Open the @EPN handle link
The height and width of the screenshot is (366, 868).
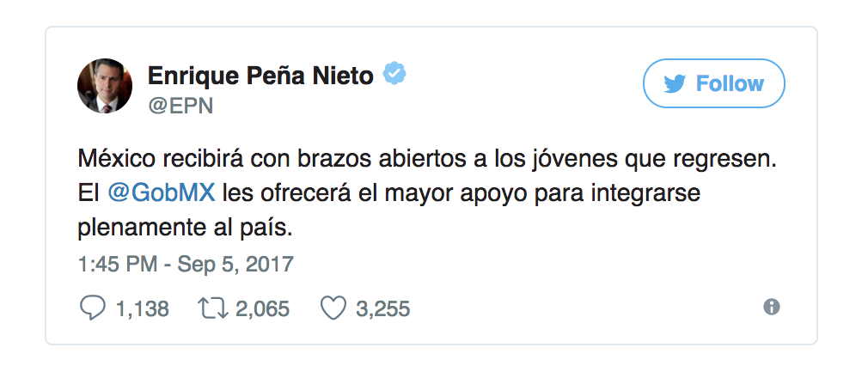180,105
